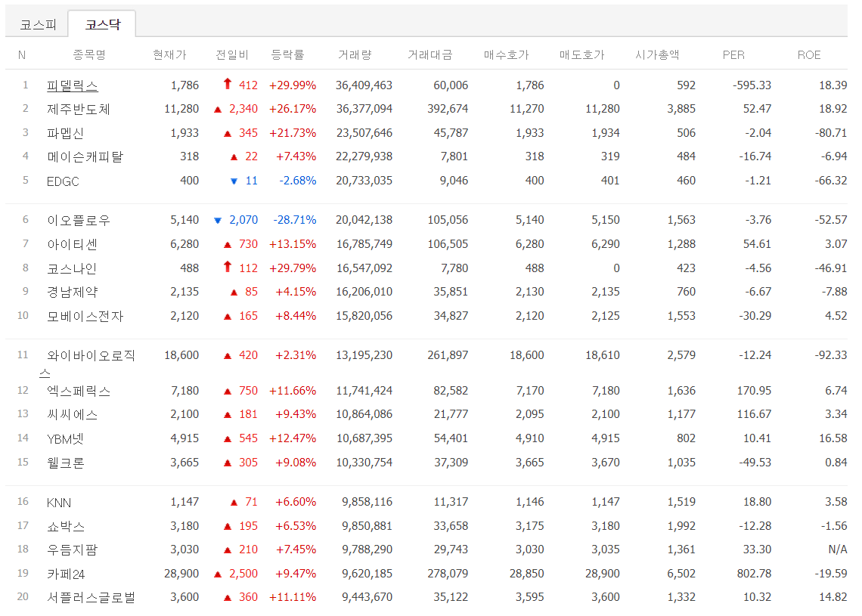
Task: Open stock 아이티센
Action: coord(73,244)
